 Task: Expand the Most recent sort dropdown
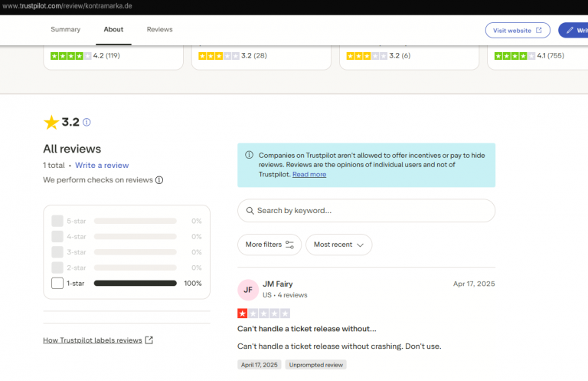[x=338, y=245]
